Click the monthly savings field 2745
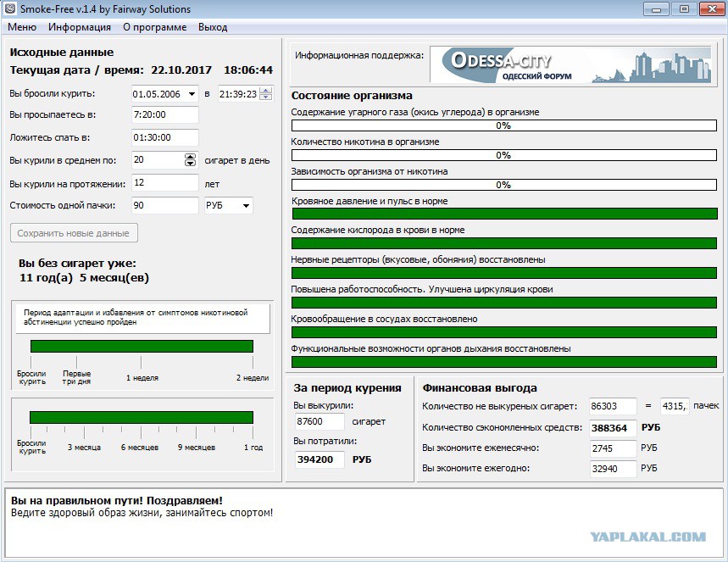The width and height of the screenshot is (728, 562). pyautogui.click(x=613, y=448)
